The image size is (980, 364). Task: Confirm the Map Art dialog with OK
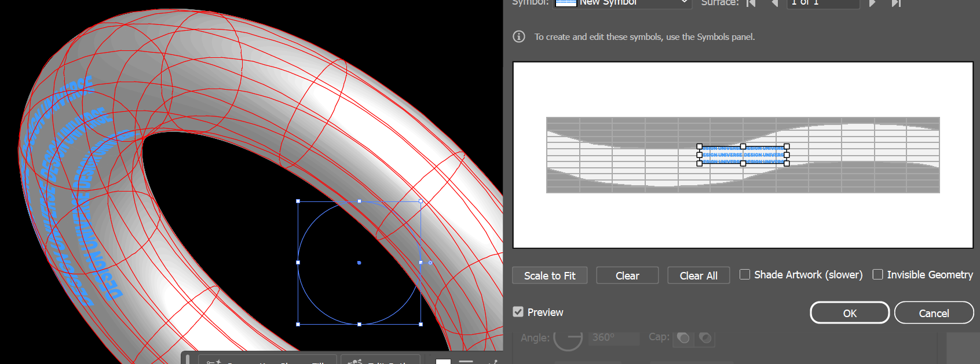pyautogui.click(x=850, y=312)
